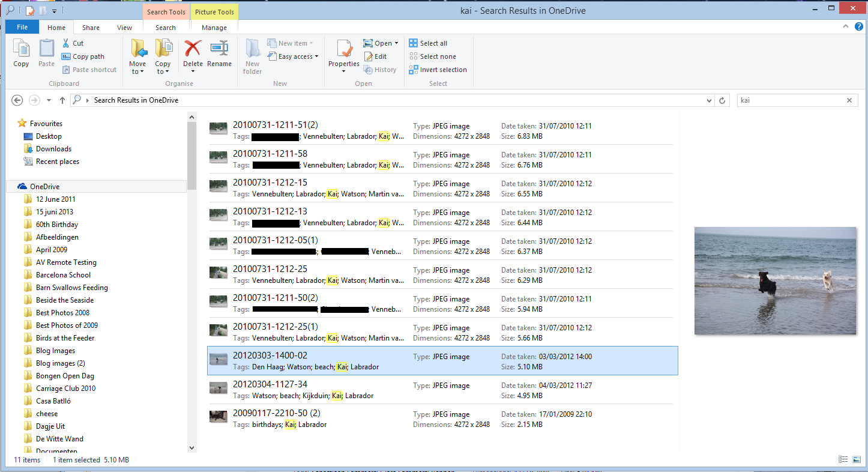Switch to the large thumbnails view icon
This screenshot has height=472, width=868.
856,459
